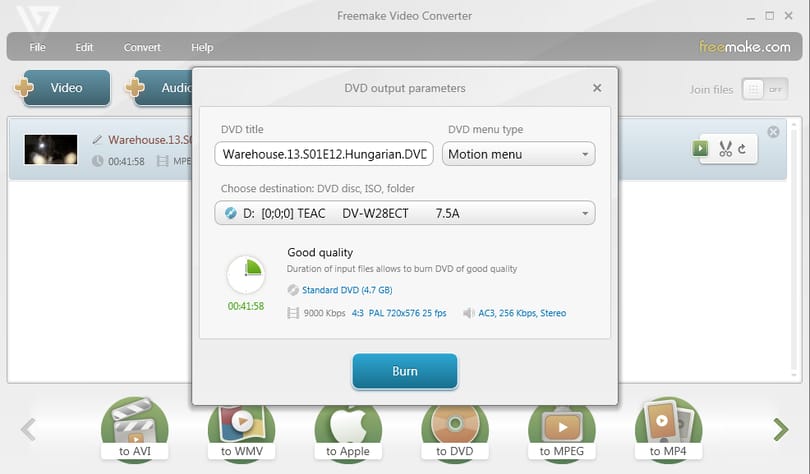The image size is (810, 474).
Task: Click the Good quality heading
Action: point(320,252)
